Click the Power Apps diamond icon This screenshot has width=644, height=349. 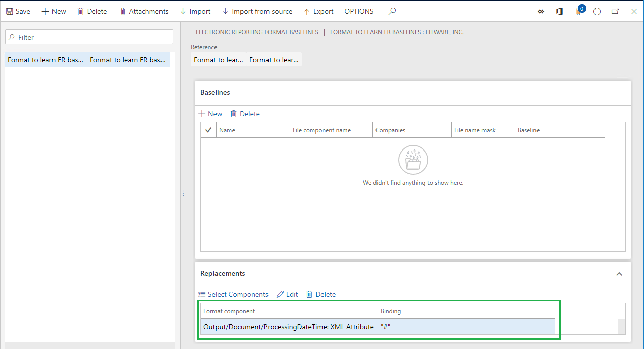pos(541,11)
